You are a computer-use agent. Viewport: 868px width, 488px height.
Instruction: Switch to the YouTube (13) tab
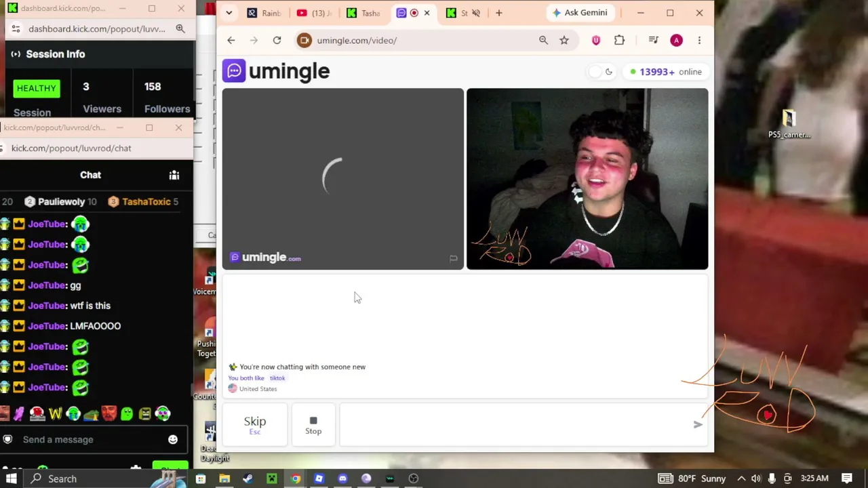tap(314, 13)
